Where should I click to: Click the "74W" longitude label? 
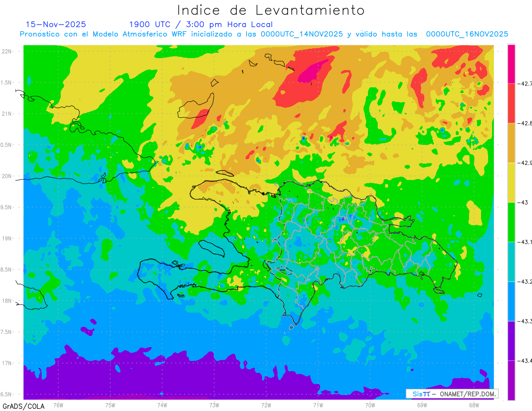162,405
